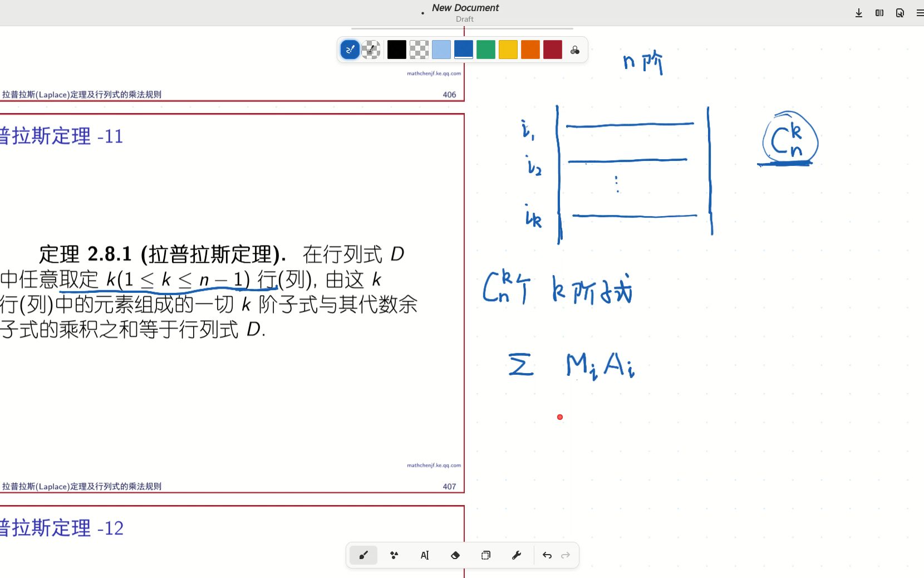Select the stroke color toggle button
This screenshot has width=924, height=578.
point(350,50)
